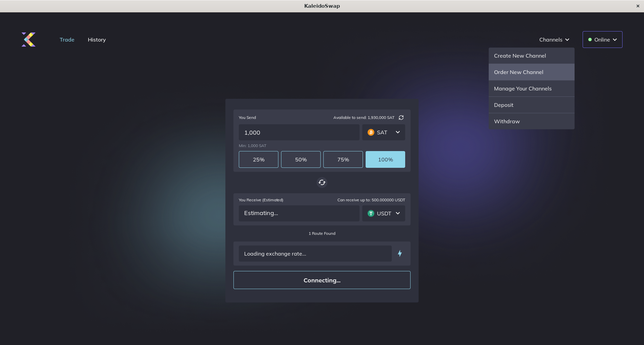Image resolution: width=644 pixels, height=345 pixels.
Task: Click the Tether USDT coin icon
Action: [x=371, y=214]
